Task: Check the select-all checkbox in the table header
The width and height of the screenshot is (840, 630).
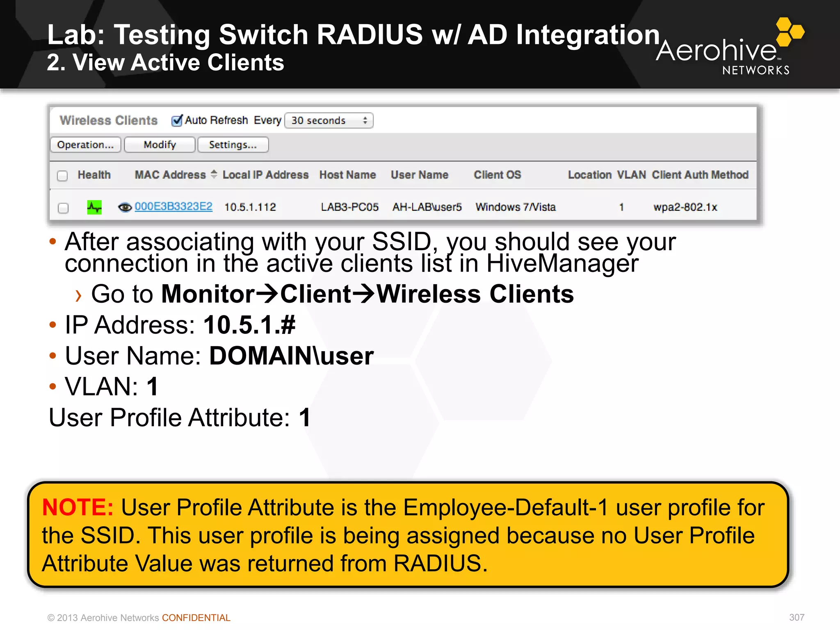Action: 62,176
